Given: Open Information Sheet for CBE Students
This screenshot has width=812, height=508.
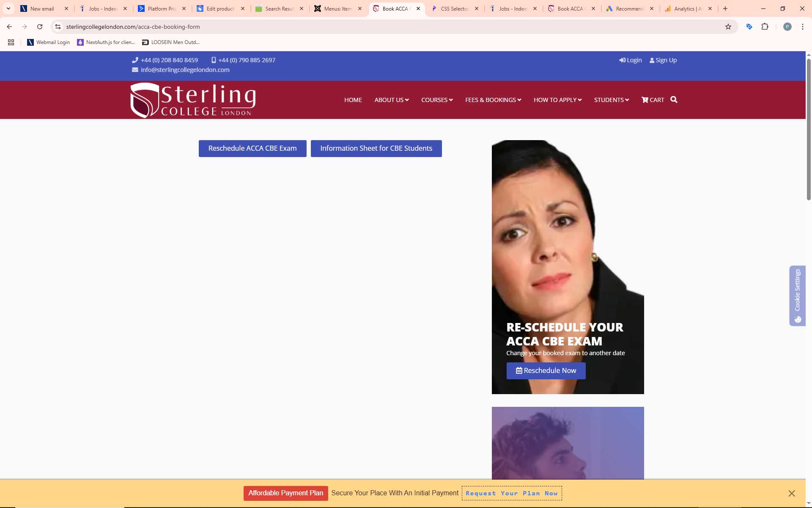Looking at the screenshot, I should [376, 149].
